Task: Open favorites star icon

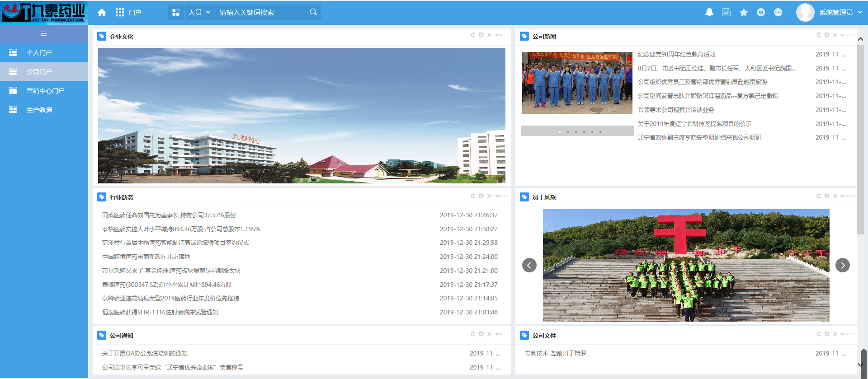Action: click(744, 13)
